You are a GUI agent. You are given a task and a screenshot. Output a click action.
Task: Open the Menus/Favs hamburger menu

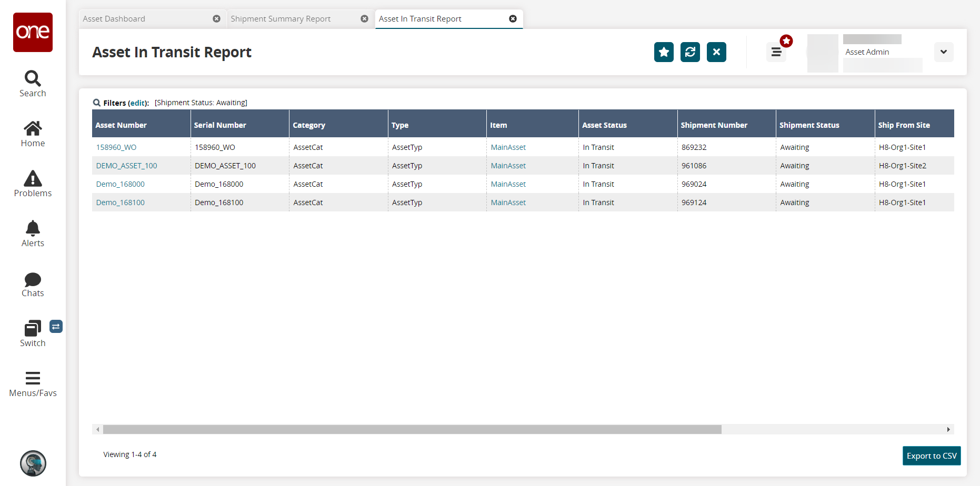coord(33,379)
